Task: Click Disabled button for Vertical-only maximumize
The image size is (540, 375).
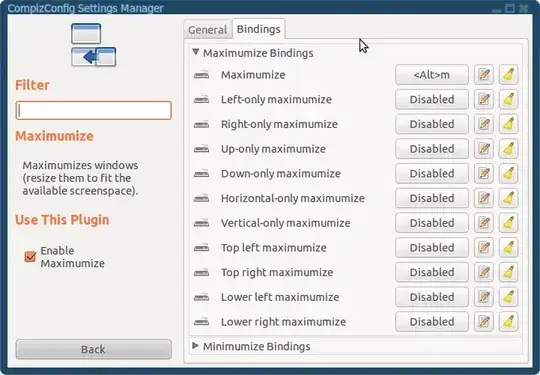Action: [432, 223]
